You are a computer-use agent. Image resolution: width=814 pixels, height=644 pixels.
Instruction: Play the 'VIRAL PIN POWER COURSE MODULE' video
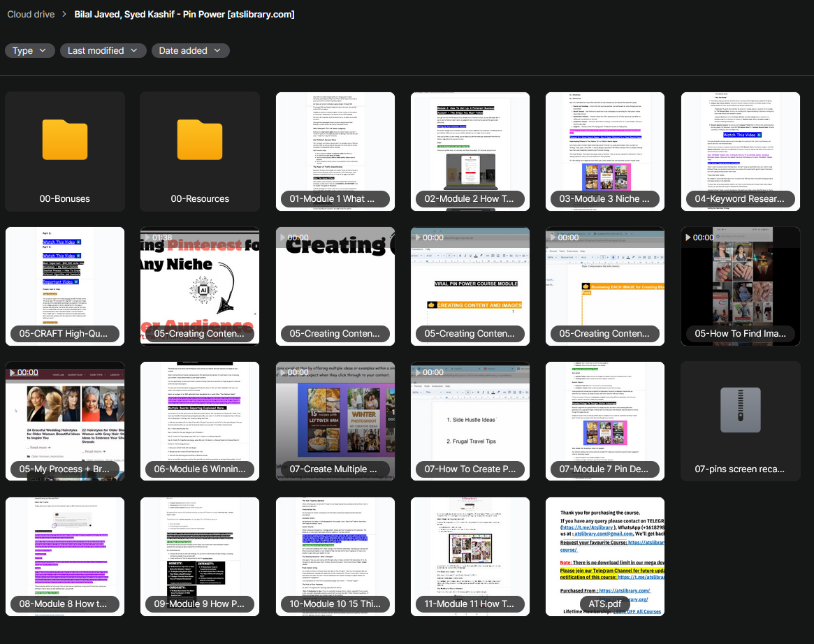[x=470, y=286]
